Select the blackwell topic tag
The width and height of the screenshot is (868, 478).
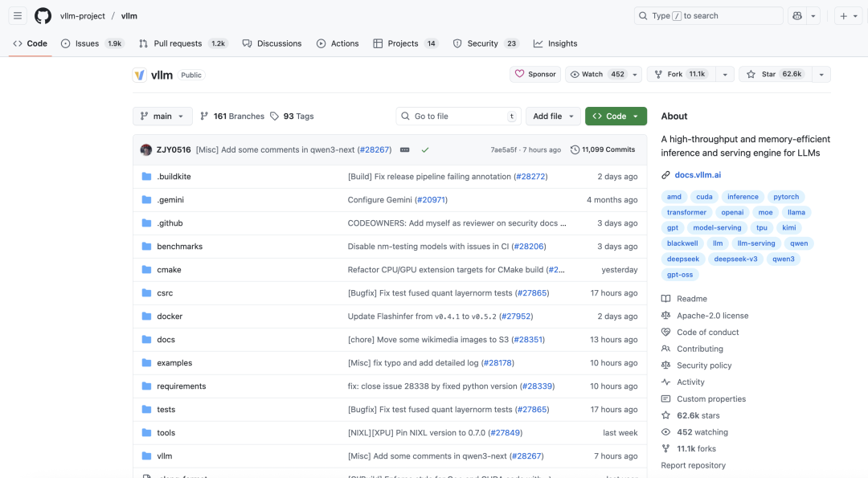682,243
